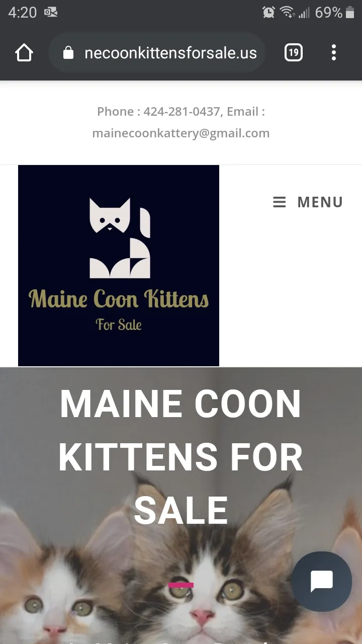Email mainecoonkattery@gmail.com
This screenshot has height=644, width=362.
click(x=181, y=133)
